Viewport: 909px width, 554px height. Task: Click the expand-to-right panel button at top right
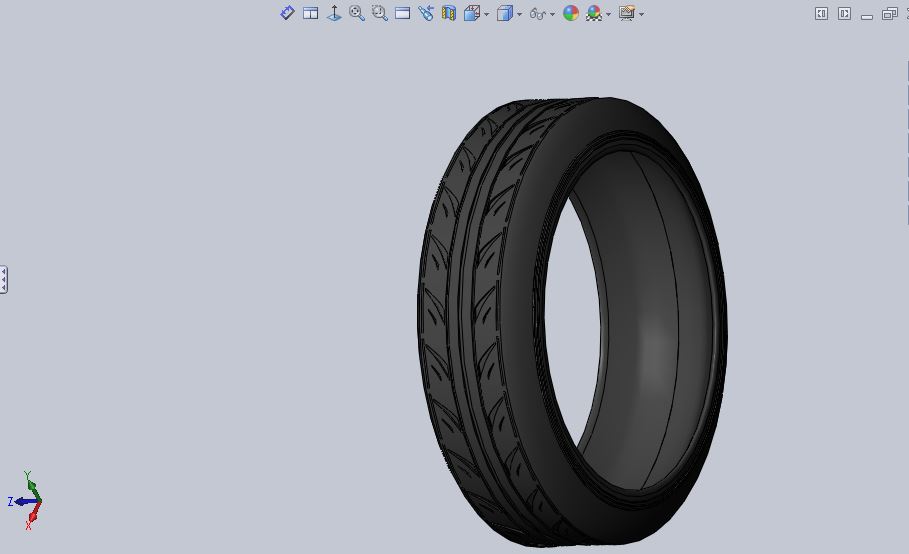[x=845, y=13]
